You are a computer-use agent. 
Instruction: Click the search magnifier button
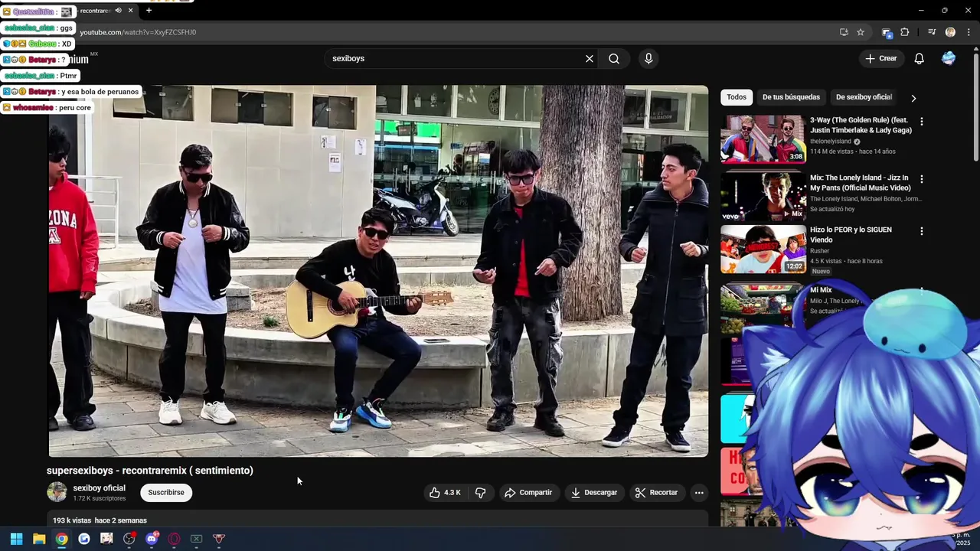pyautogui.click(x=614, y=59)
